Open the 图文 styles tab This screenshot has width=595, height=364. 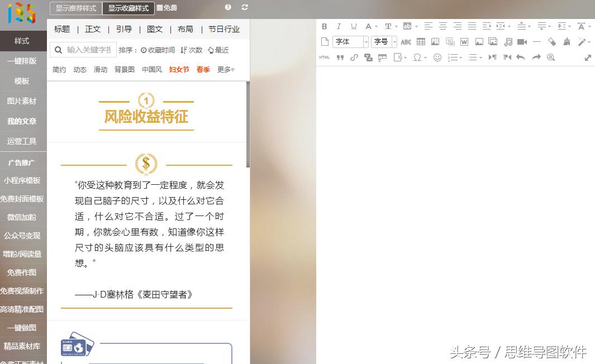coord(154,29)
